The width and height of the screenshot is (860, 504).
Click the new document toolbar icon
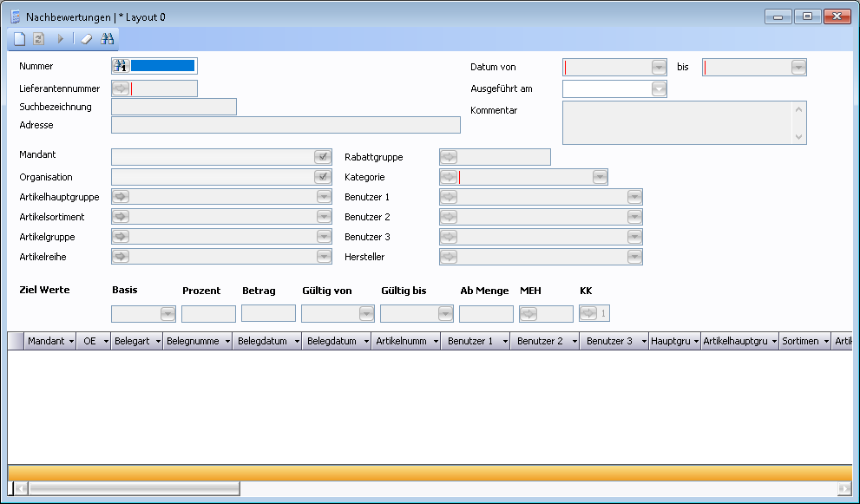[19, 39]
